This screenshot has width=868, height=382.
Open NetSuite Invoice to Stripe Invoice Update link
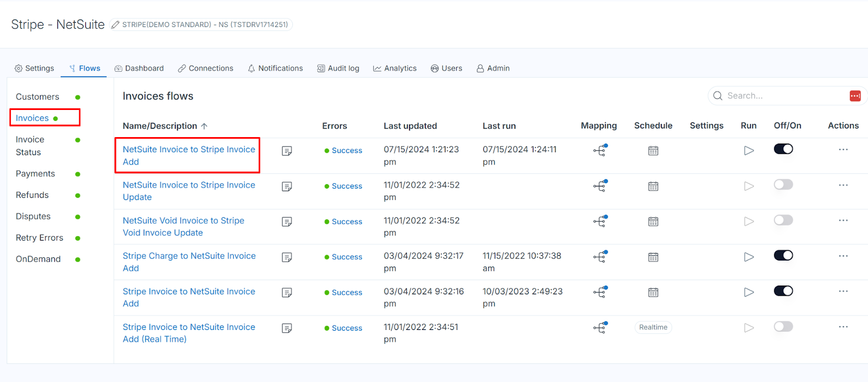[x=189, y=191]
